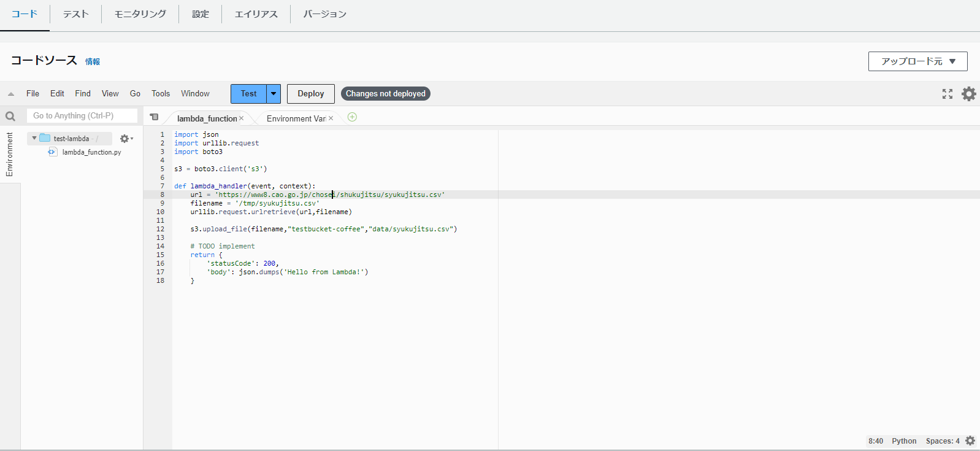The width and height of the screenshot is (980, 451).
Task: Open the Go menu
Action: pos(135,94)
